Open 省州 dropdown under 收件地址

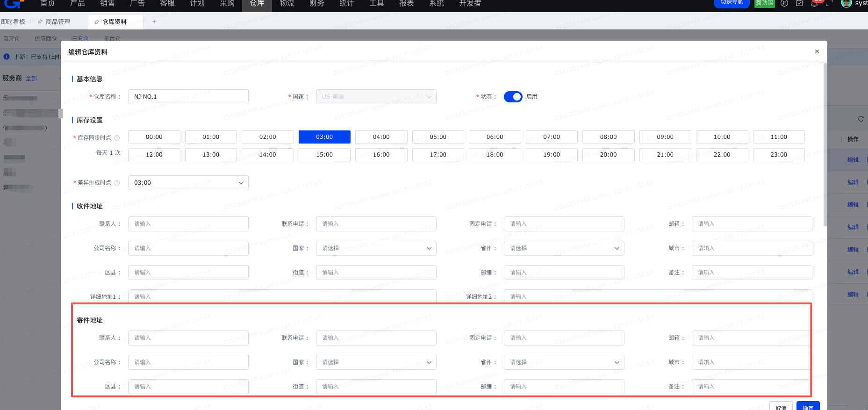click(564, 248)
